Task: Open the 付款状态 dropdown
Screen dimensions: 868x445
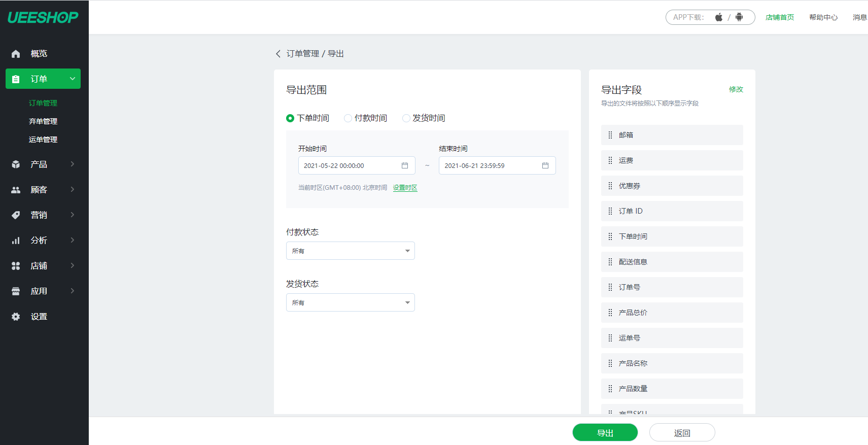Action: 350,251
